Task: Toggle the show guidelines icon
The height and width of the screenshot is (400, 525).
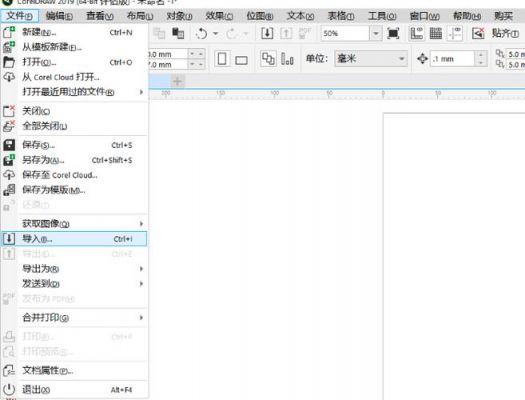Action: (x=455, y=33)
